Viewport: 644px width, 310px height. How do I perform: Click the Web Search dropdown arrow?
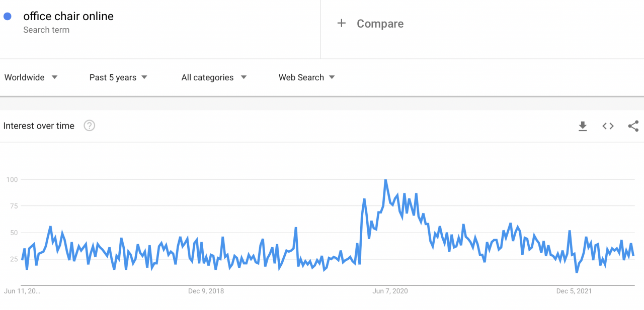coord(332,77)
